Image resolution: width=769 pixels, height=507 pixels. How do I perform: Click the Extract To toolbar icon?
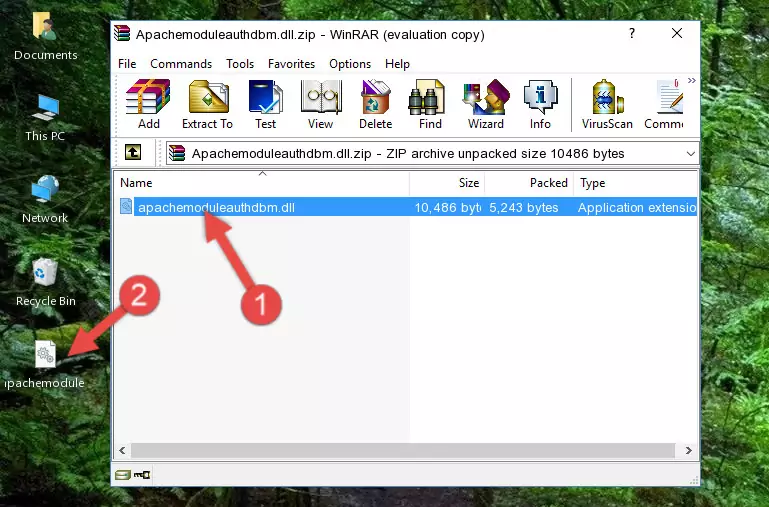pyautogui.click(x=207, y=104)
